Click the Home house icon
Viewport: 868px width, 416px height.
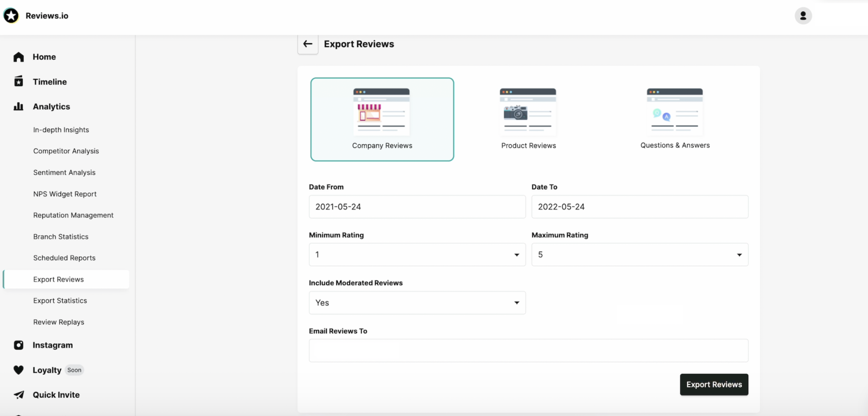19,57
